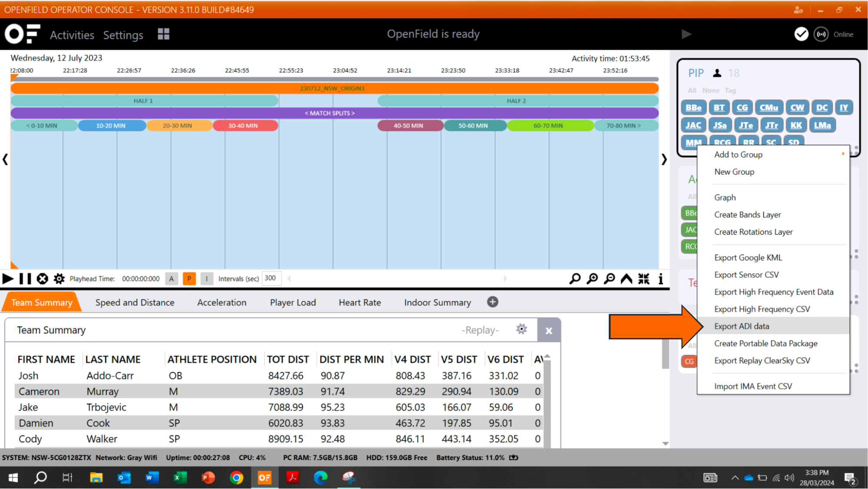
Task: Click the upward chevron timeline icon
Action: (626, 279)
